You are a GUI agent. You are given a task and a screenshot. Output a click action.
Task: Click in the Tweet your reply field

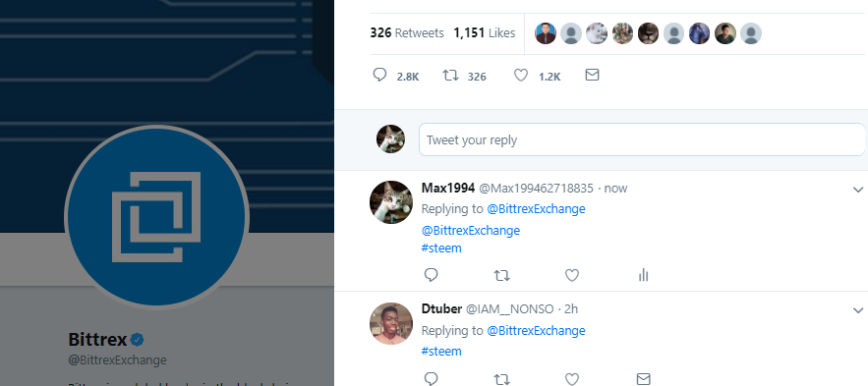click(x=642, y=139)
